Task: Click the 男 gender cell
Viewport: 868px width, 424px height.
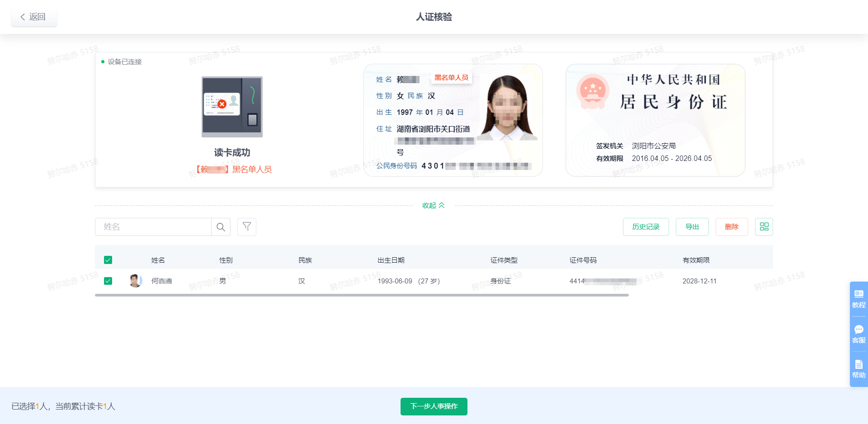Action: pos(222,281)
